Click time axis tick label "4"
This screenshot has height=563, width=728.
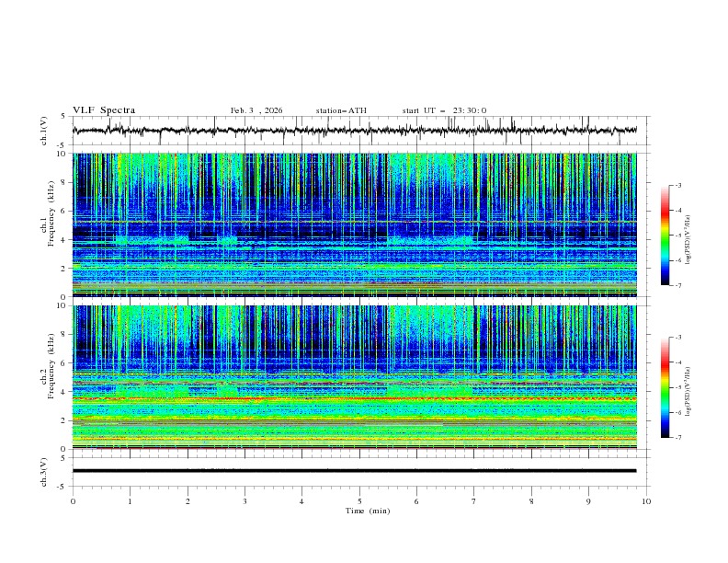click(302, 501)
